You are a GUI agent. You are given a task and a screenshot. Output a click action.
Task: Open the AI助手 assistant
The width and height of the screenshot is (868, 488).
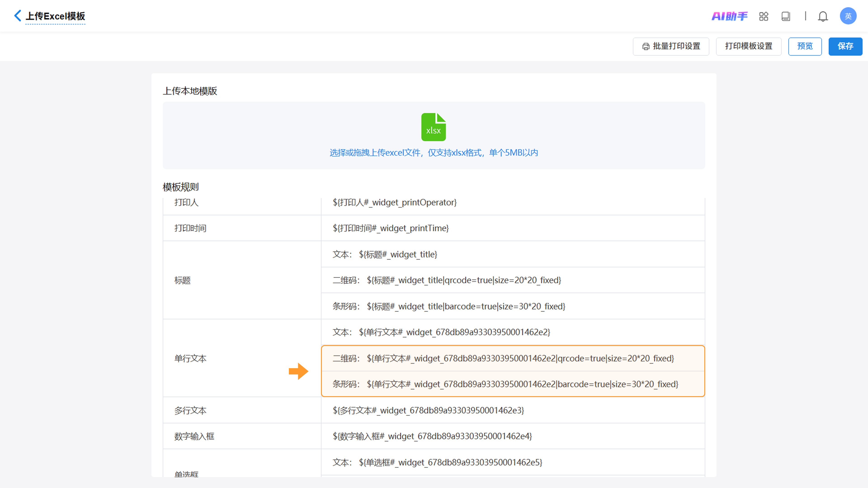coord(729,16)
